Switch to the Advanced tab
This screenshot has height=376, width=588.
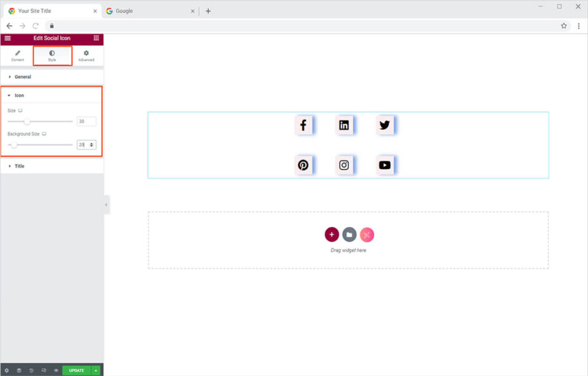pos(86,56)
